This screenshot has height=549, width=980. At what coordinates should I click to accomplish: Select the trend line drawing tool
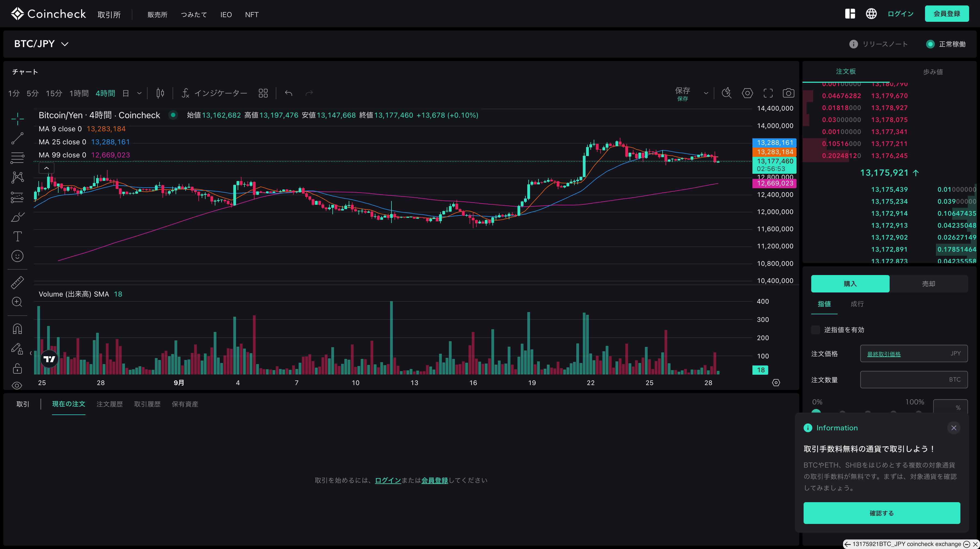click(x=17, y=139)
